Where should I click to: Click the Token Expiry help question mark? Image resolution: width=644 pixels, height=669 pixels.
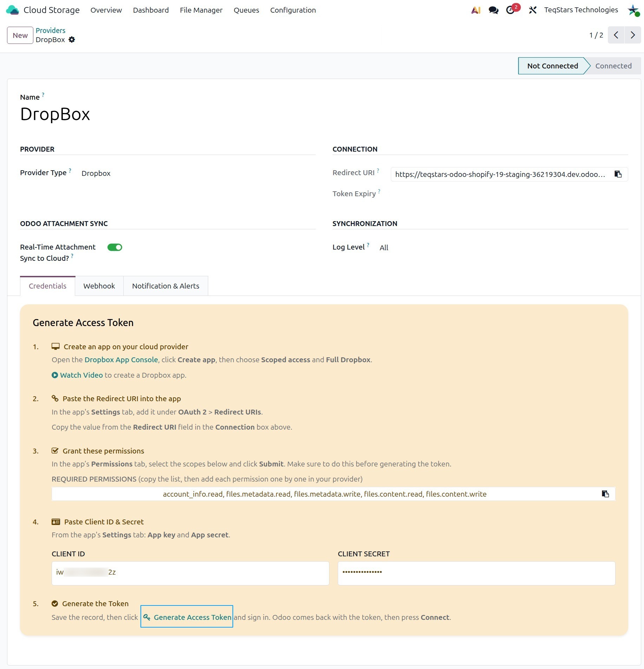(379, 191)
